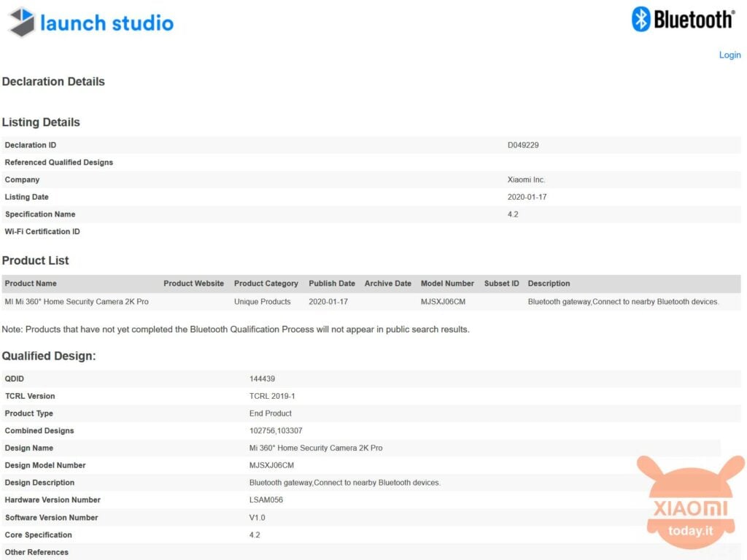Click the "Product Website" column header
747x560 pixels.
tap(194, 284)
